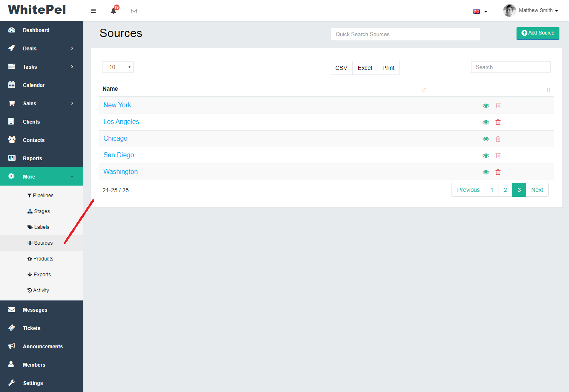Image resolution: width=569 pixels, height=392 pixels.
Task: Jump to page 2 of sources
Action: [505, 190]
